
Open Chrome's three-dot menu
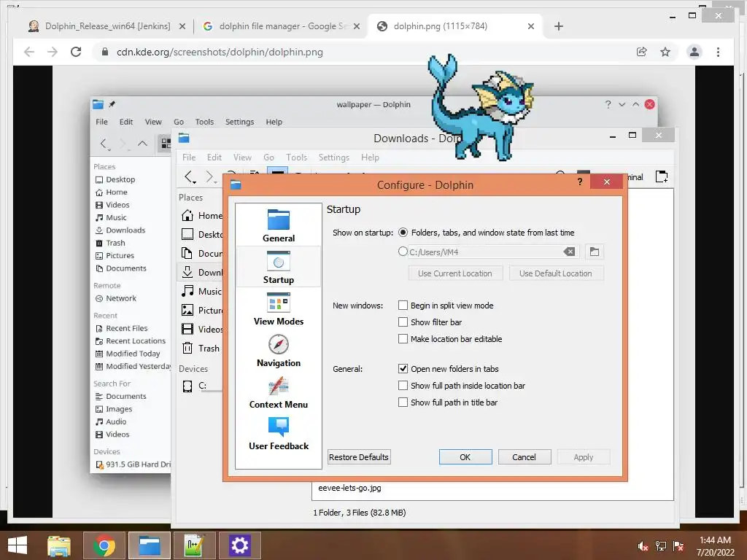[718, 52]
